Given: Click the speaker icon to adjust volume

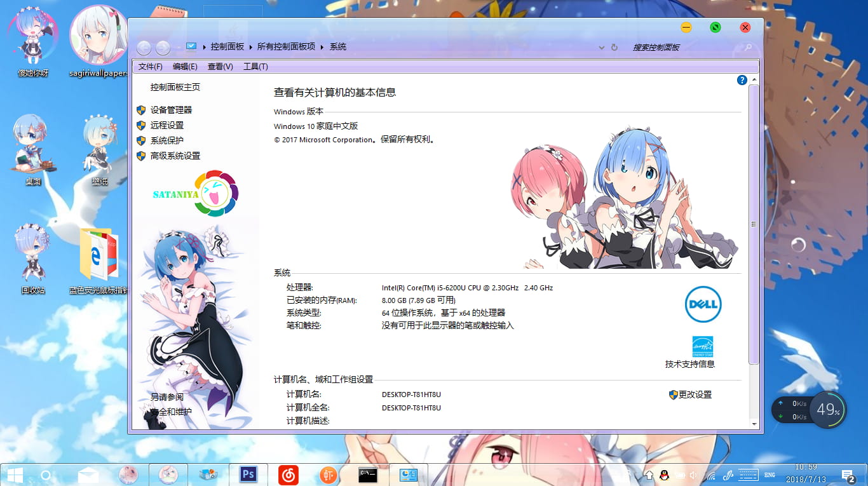Looking at the screenshot, I should (693, 475).
